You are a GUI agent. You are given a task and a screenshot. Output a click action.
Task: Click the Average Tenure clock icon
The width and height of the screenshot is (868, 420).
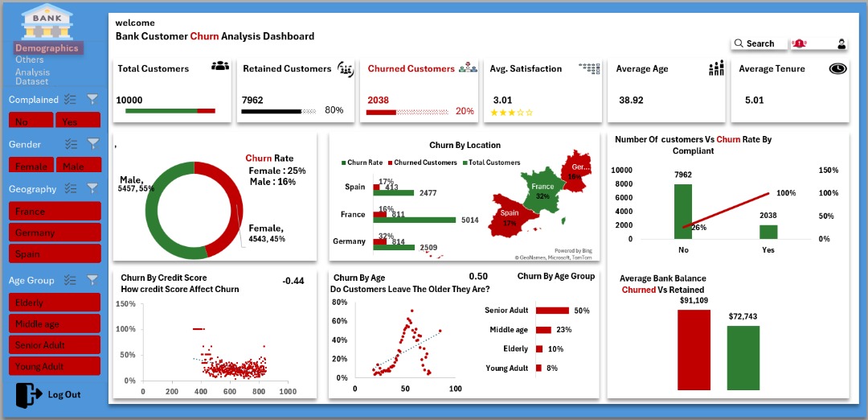[x=838, y=68]
